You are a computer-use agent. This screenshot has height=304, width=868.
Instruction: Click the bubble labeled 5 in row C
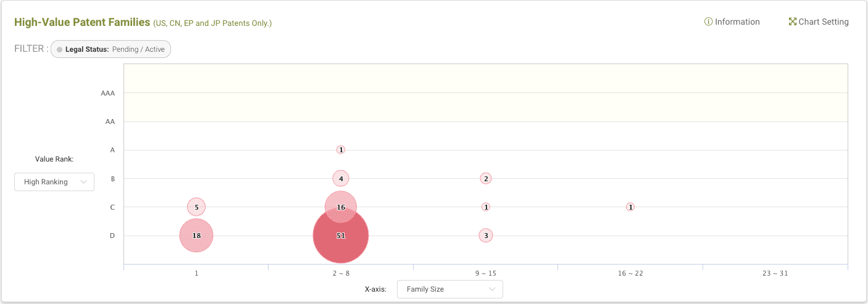[x=196, y=207]
